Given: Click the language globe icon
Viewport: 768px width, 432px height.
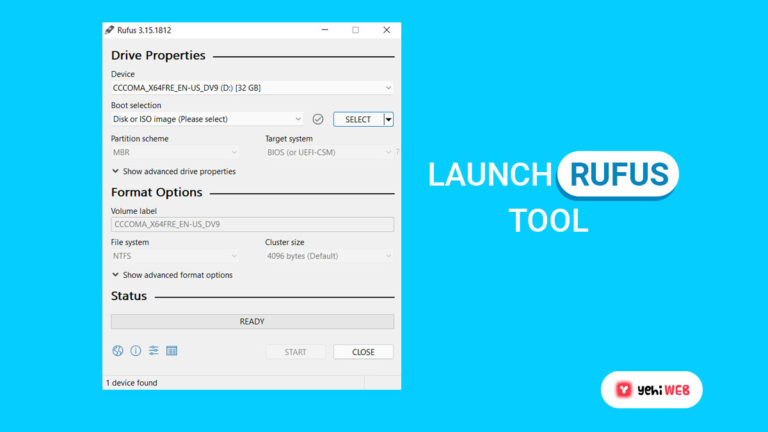Looking at the screenshot, I should point(118,351).
